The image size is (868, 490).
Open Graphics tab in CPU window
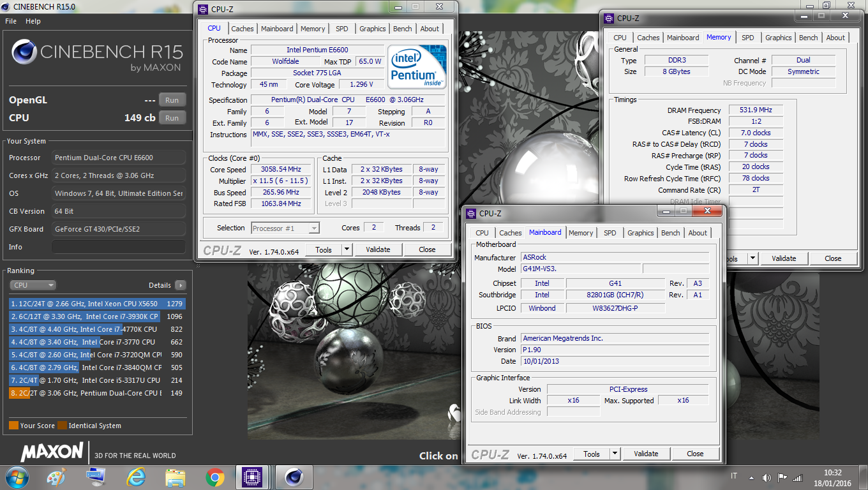click(373, 29)
